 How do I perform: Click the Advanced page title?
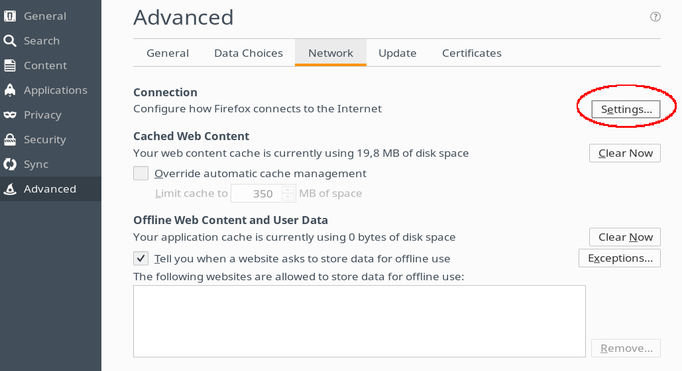[x=184, y=17]
